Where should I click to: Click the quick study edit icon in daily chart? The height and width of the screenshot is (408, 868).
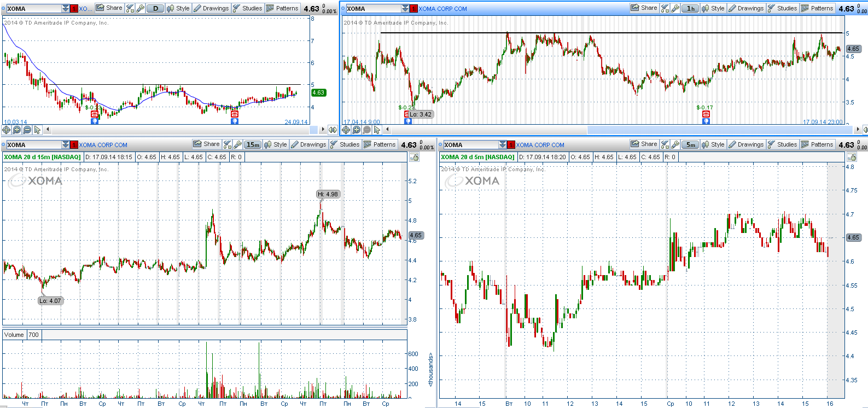[x=130, y=8]
